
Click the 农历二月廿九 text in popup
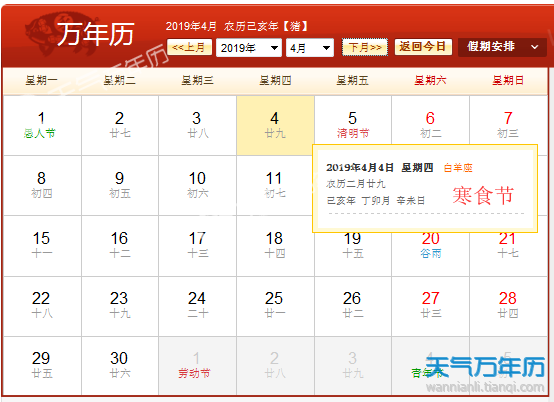tap(355, 184)
